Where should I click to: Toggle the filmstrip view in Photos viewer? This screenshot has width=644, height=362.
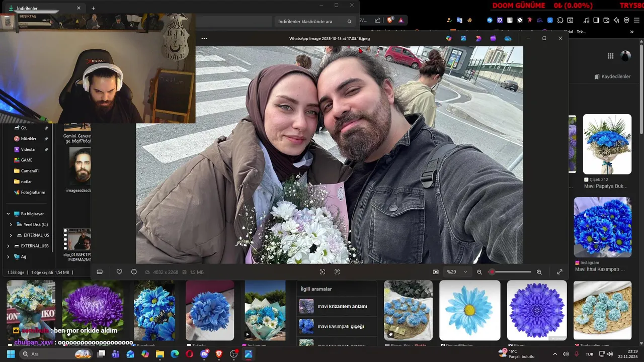[100, 272]
